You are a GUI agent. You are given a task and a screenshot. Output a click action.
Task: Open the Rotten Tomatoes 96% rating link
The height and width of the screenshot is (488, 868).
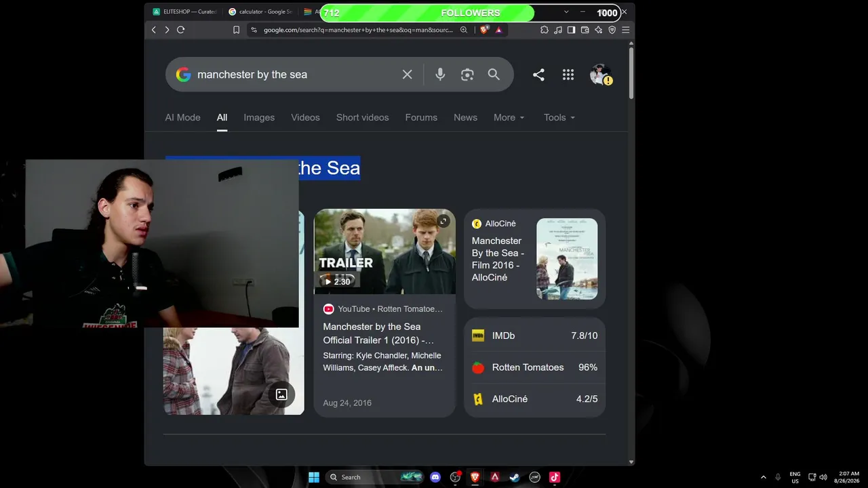pos(534,367)
